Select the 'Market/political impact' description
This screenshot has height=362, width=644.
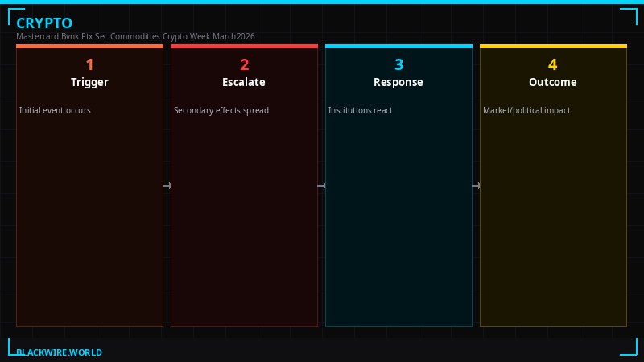coord(526,110)
